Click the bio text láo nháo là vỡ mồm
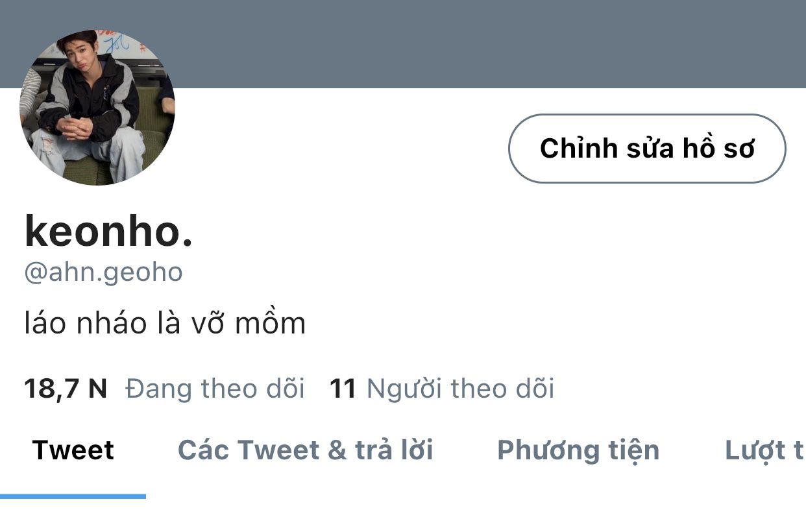 coord(165,323)
